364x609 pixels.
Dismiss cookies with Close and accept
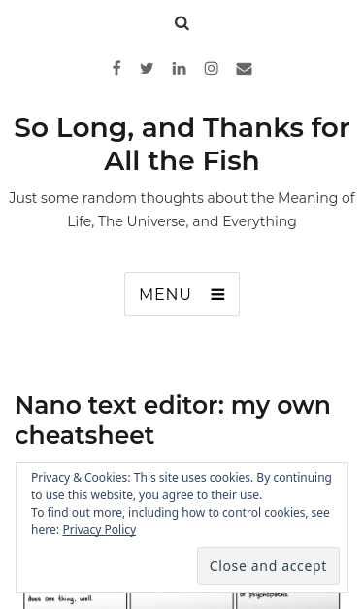(268, 566)
